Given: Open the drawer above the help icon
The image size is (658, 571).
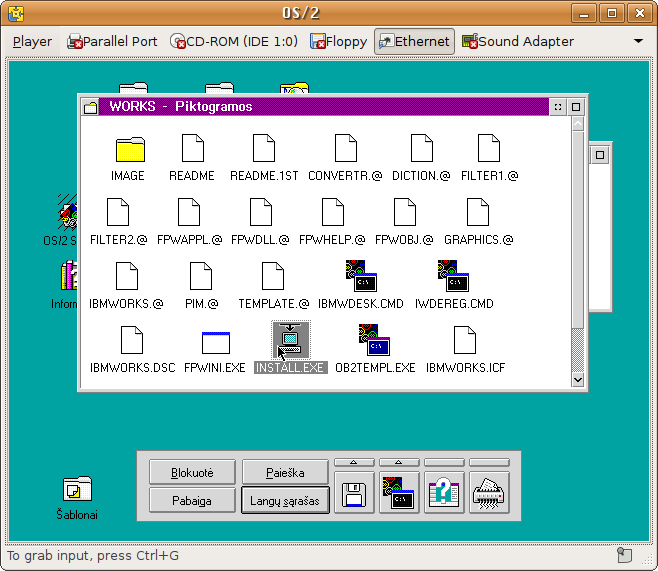Looking at the screenshot, I should tap(444, 462).
